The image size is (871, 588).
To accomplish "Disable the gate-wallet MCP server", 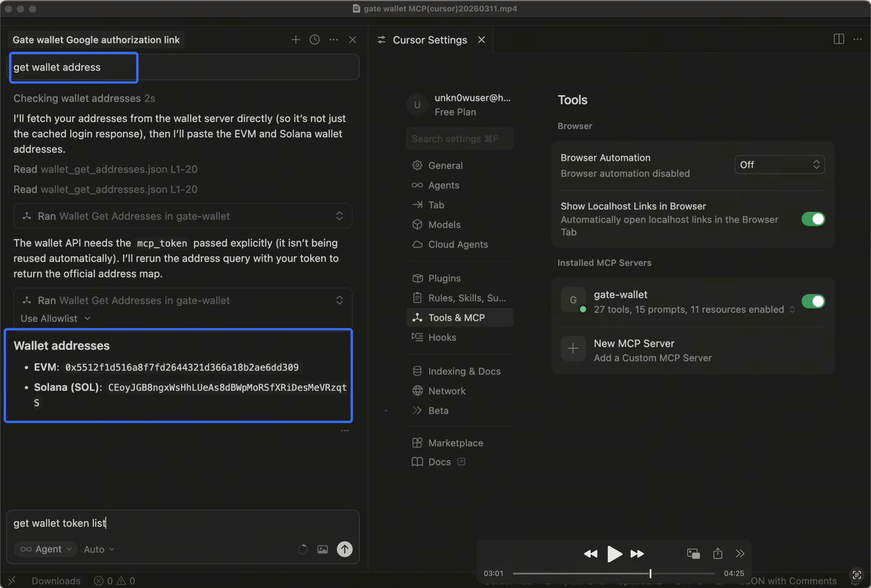I will 812,301.
